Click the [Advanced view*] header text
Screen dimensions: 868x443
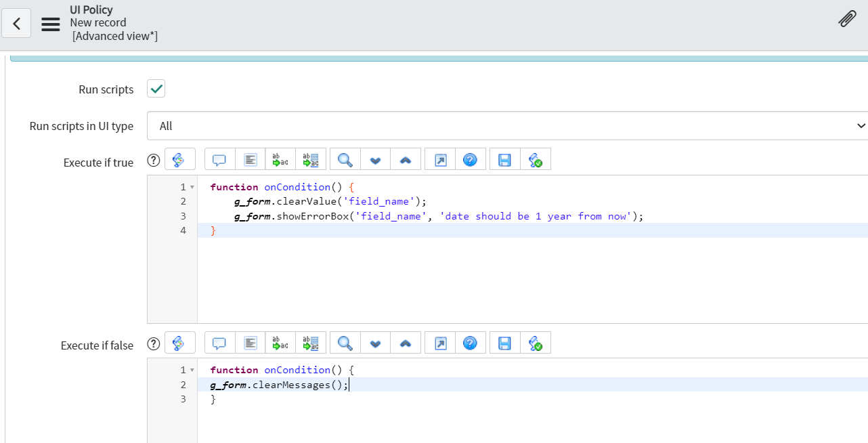(x=115, y=36)
